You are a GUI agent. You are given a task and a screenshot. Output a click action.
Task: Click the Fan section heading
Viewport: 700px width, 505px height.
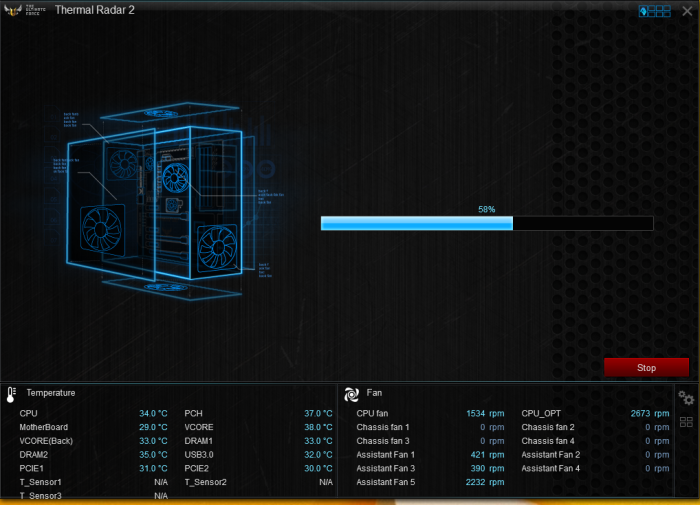[x=374, y=392]
